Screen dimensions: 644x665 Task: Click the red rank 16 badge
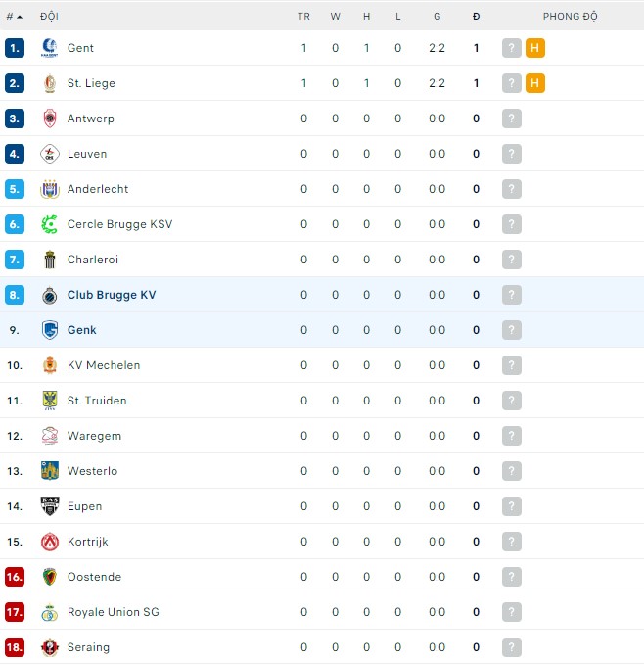(15, 577)
